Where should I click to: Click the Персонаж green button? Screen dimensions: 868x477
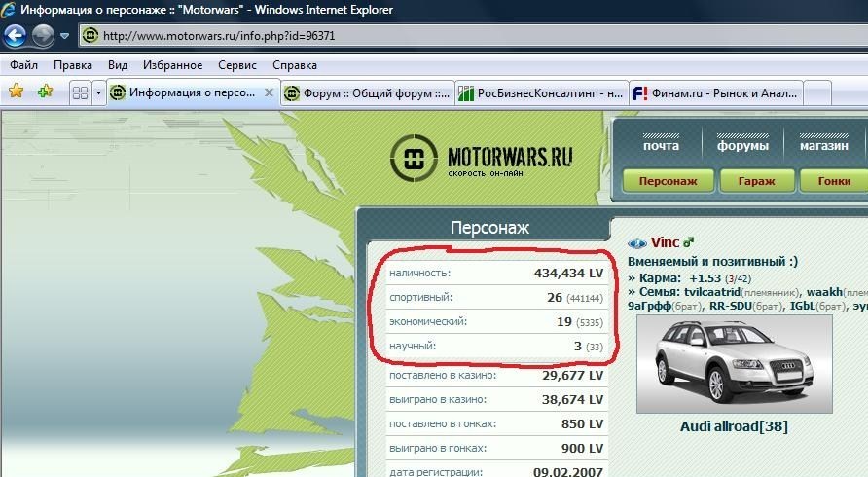click(x=669, y=181)
